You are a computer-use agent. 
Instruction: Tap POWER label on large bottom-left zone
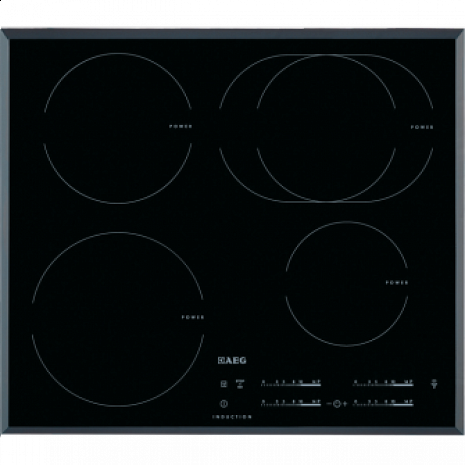(193, 317)
